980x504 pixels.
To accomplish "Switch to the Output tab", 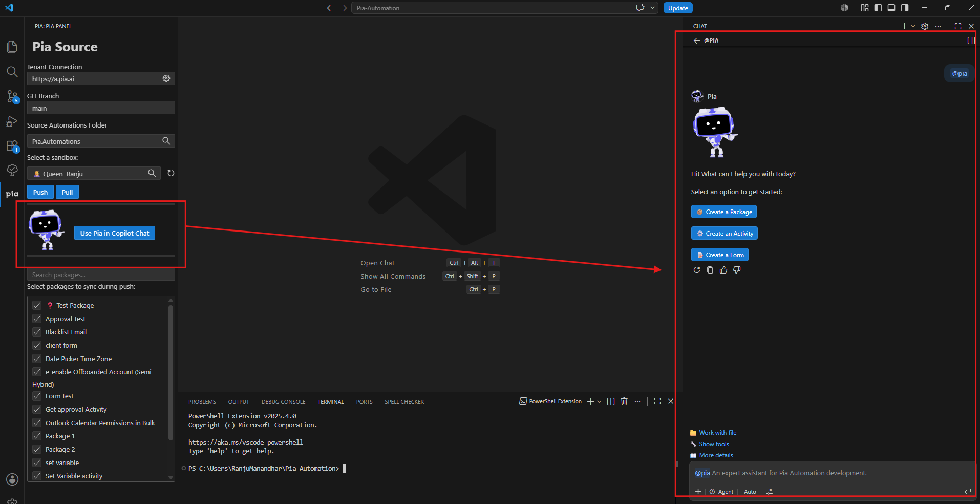I will [x=239, y=402].
